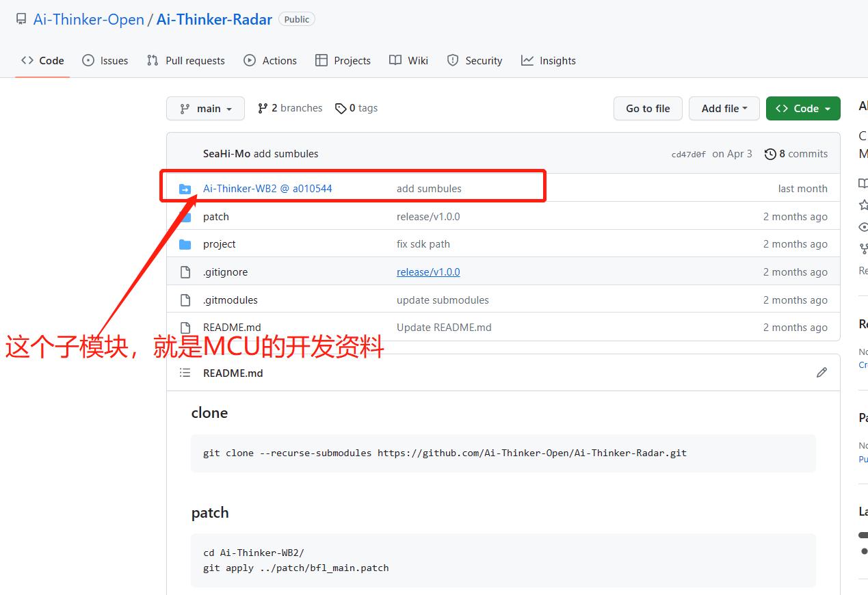Viewport: 868px width, 595px height.
Task: Open the underlined release/v1.0.0 commit link
Action: (428, 272)
